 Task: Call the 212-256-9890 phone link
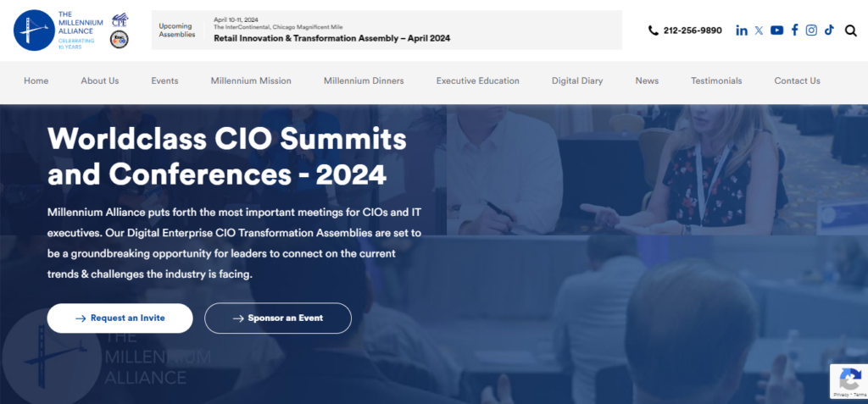click(x=693, y=30)
